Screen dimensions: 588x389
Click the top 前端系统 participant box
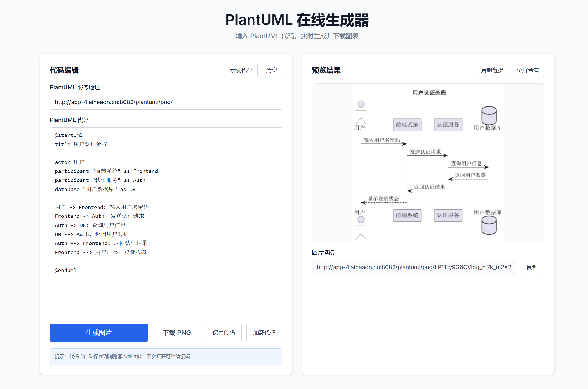(407, 125)
